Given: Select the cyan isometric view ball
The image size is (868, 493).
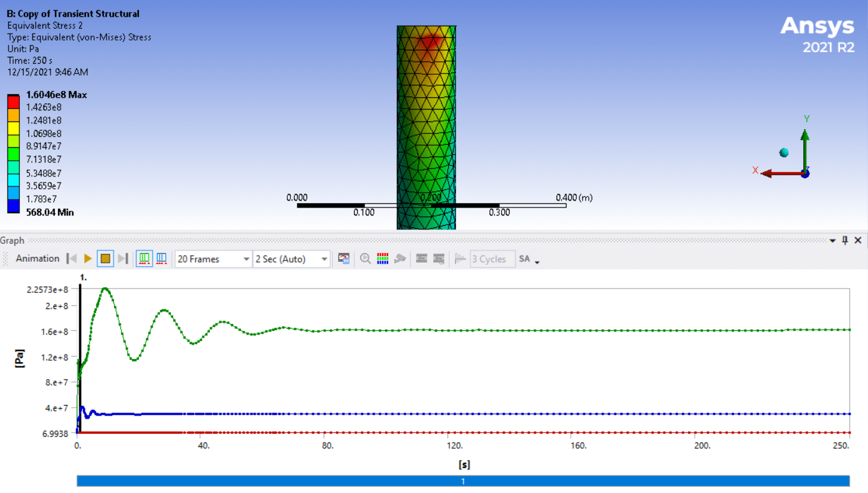Looking at the screenshot, I should pyautogui.click(x=784, y=153).
